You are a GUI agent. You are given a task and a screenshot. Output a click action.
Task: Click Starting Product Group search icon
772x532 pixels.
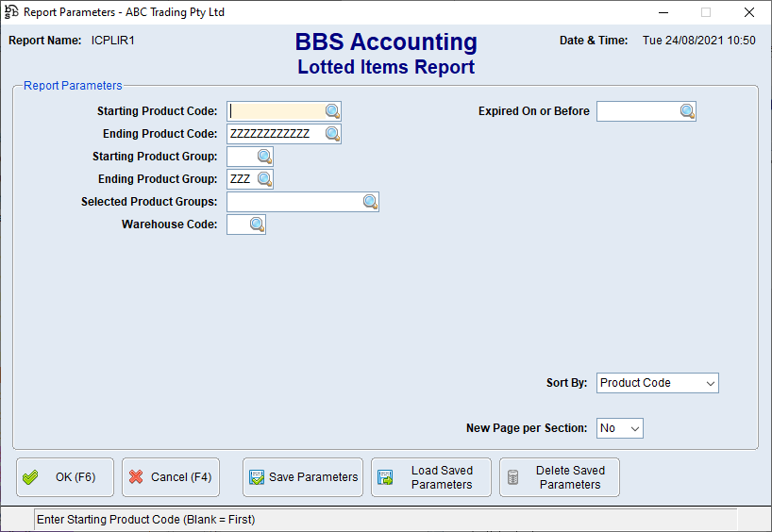pos(264,157)
